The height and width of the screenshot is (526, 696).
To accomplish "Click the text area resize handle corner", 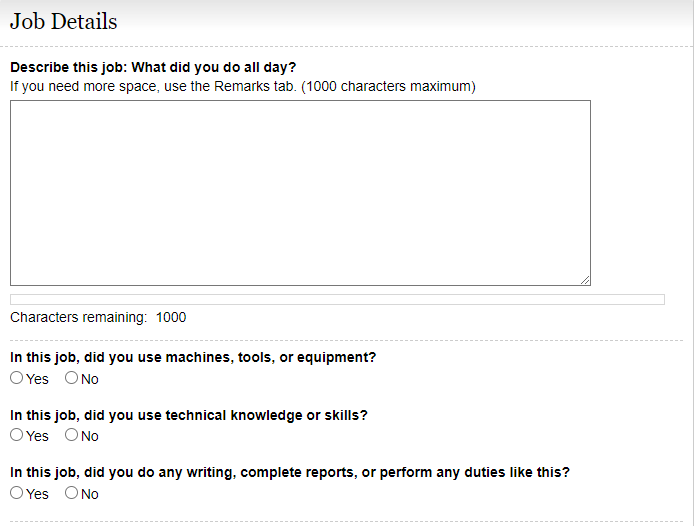I will click(x=585, y=280).
